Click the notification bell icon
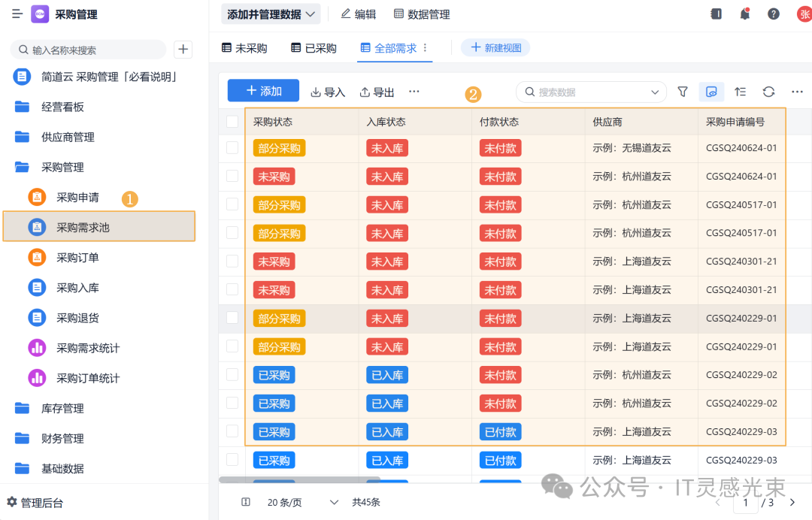The width and height of the screenshot is (812, 520). [x=744, y=14]
